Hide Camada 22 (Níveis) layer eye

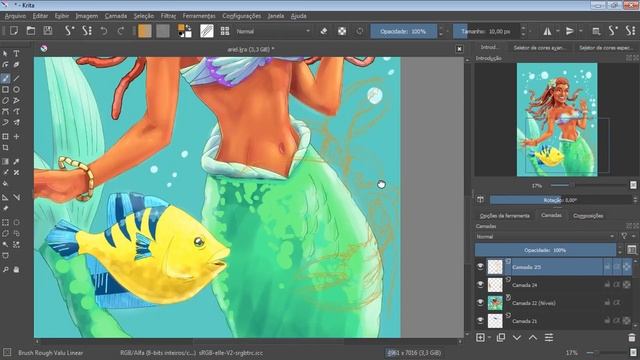pyautogui.click(x=480, y=302)
